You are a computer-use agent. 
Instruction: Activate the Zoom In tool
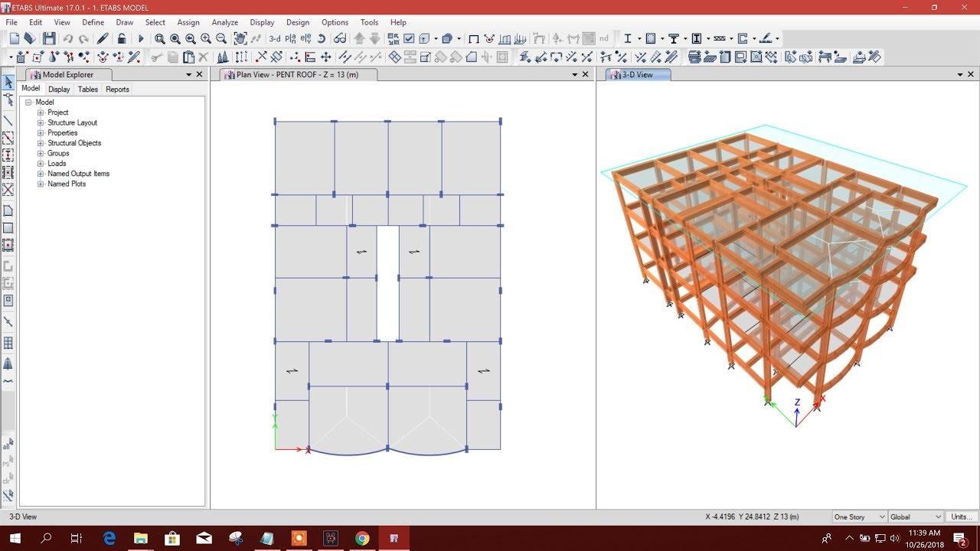(204, 37)
